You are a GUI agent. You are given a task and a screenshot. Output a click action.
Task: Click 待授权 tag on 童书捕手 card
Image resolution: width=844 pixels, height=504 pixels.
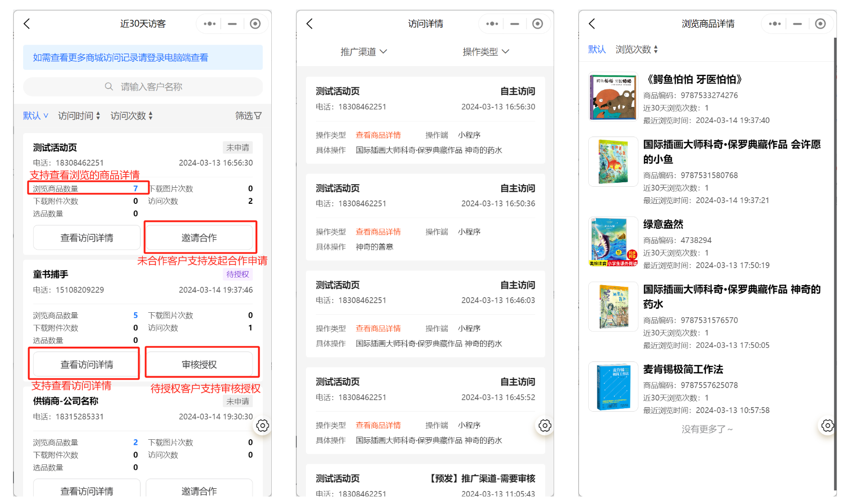click(x=238, y=274)
